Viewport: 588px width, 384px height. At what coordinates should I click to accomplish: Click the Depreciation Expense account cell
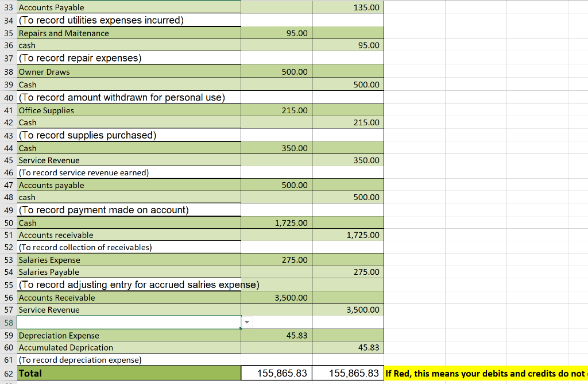tap(129, 335)
